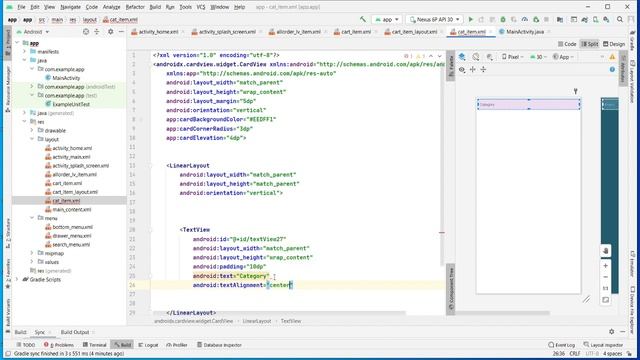Screen dimensions: 640x360
Task: Open Project panel gear settings
Action: tap(110, 31)
